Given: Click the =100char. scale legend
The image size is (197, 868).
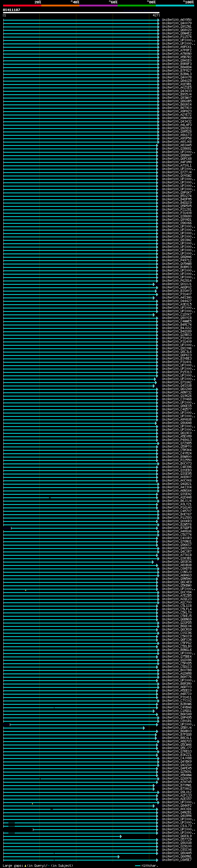Looking at the screenshot, I should tap(146, 866).
